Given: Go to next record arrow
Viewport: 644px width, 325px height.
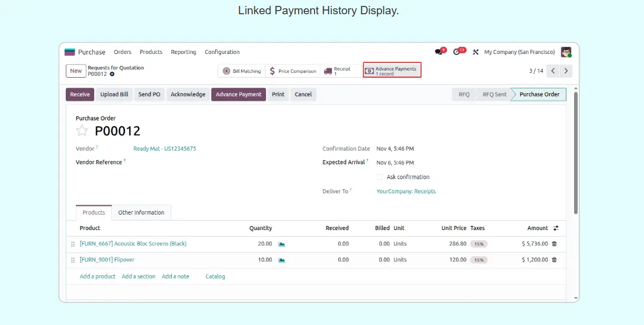Looking at the screenshot, I should click(566, 71).
